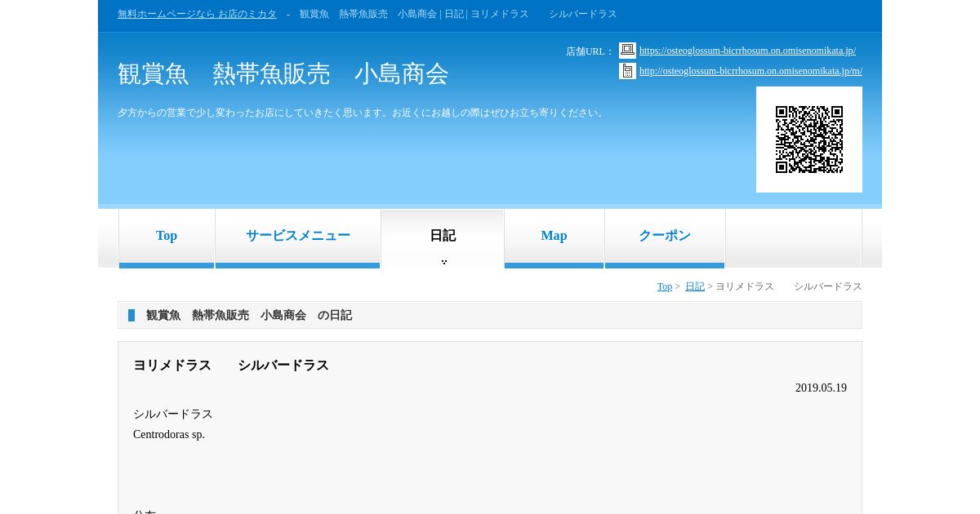
Task: Click breadcrumb text ヨリメドラス シルバードラス
Action: 789,286
